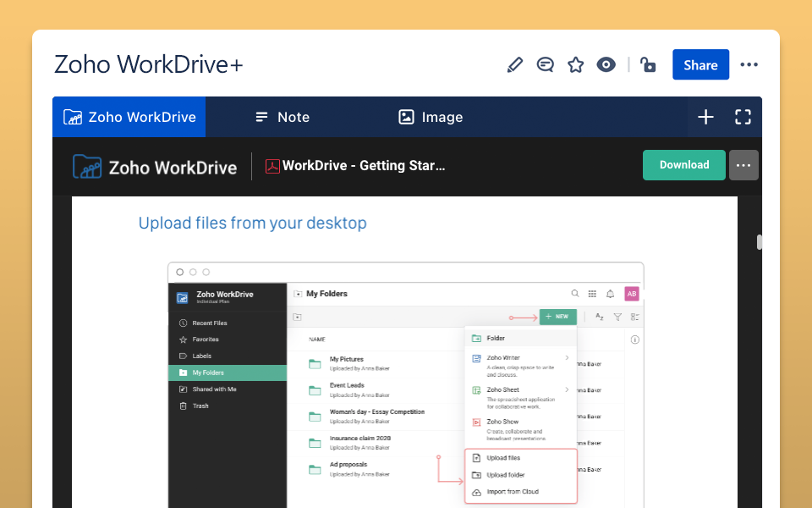This screenshot has height=508, width=812.
Task: Open the gray file options ellipsis menu
Action: click(x=743, y=165)
